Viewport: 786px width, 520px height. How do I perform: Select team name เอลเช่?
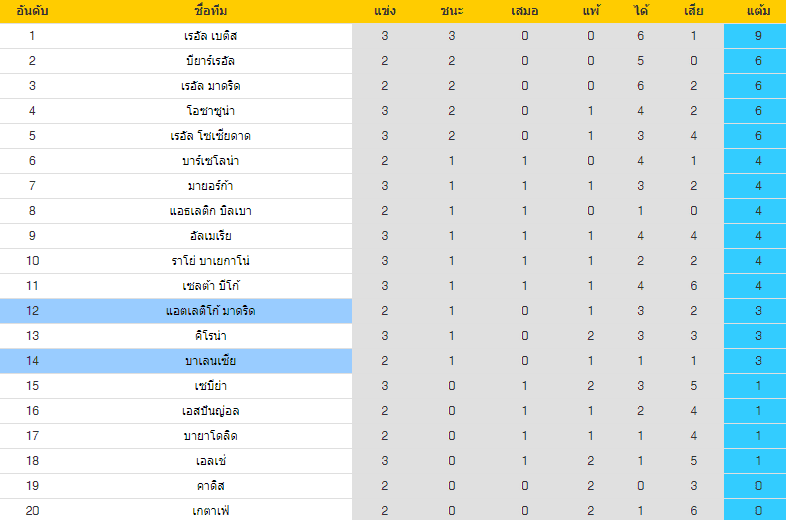[x=211, y=461]
